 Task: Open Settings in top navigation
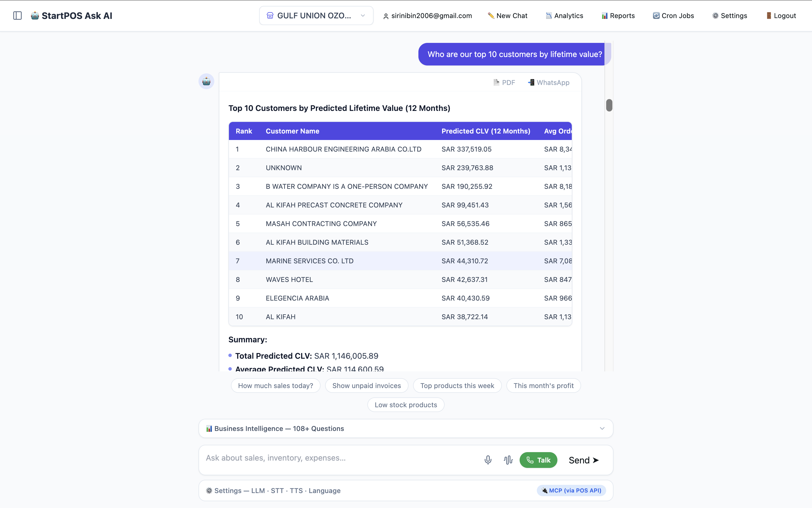click(729, 16)
